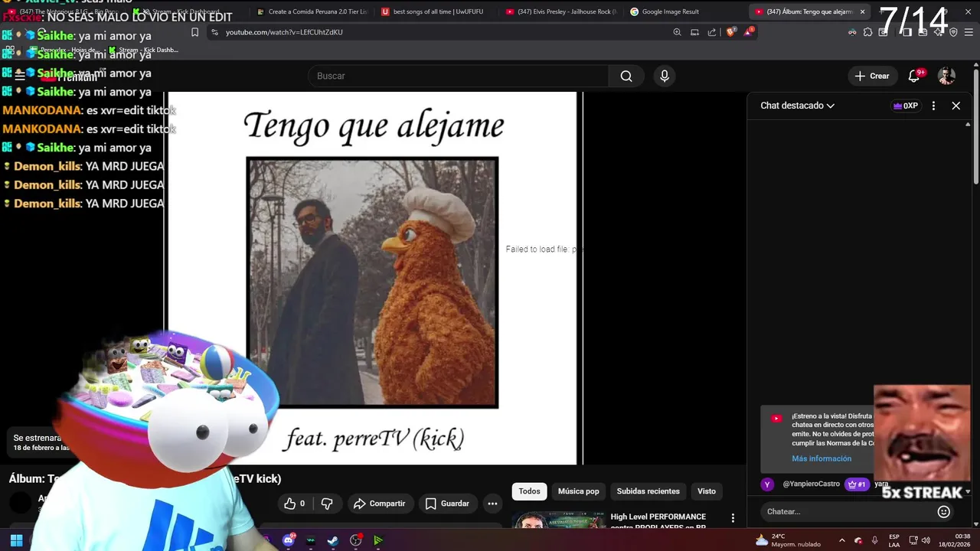Click the YouTube search magnifier button
980x551 pixels.
(626, 76)
